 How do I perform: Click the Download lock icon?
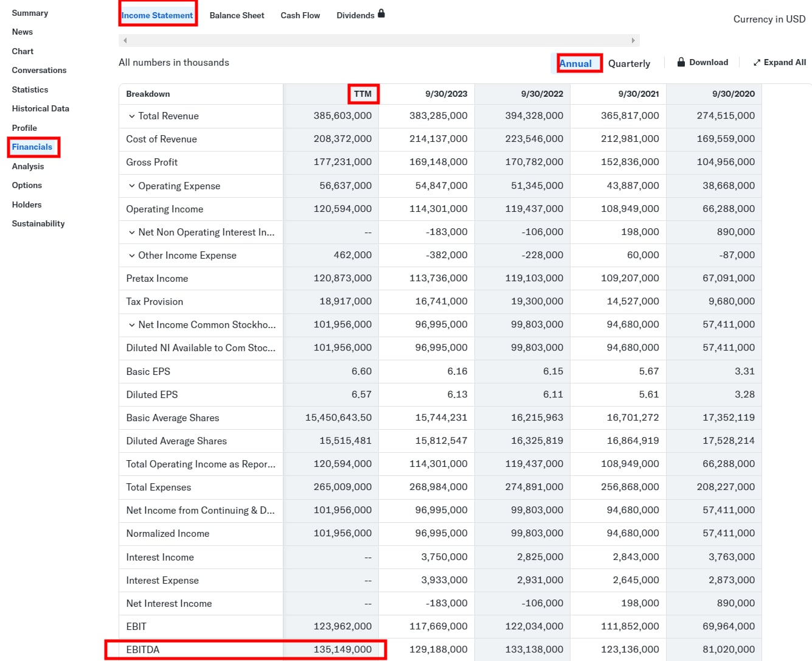pos(681,62)
